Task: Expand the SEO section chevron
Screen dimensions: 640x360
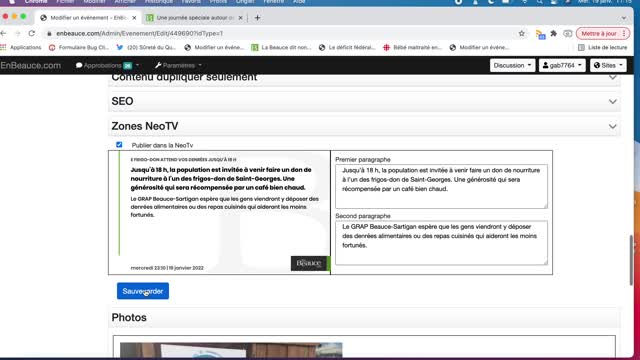Action: click(x=612, y=102)
